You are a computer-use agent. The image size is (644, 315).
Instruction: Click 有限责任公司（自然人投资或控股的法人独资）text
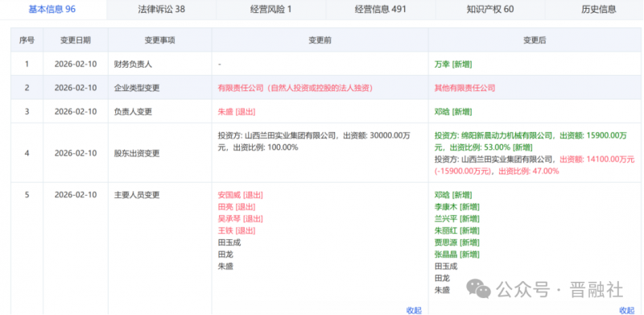295,88
